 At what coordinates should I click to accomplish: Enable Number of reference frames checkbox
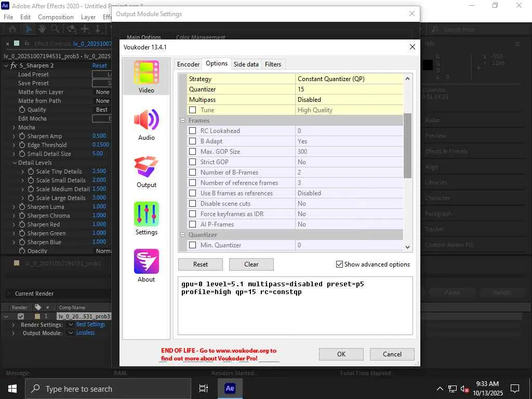192,182
